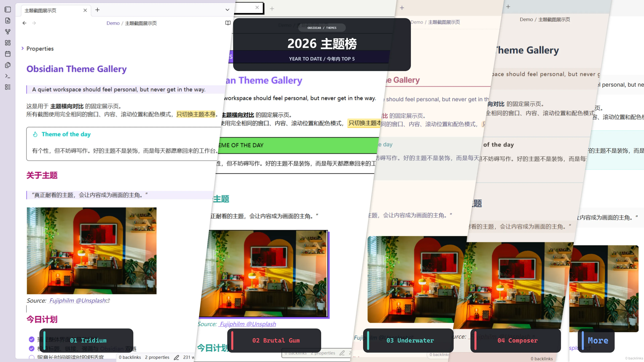The height and width of the screenshot is (362, 644).
Task: Click 主题截图展示页 breadcrumb in Composer window
Action: [x=554, y=19]
